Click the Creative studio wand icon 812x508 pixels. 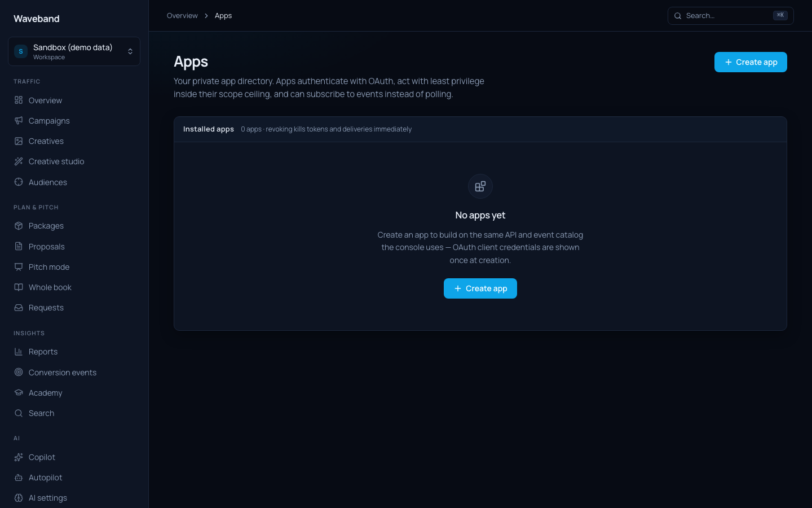[x=19, y=161]
